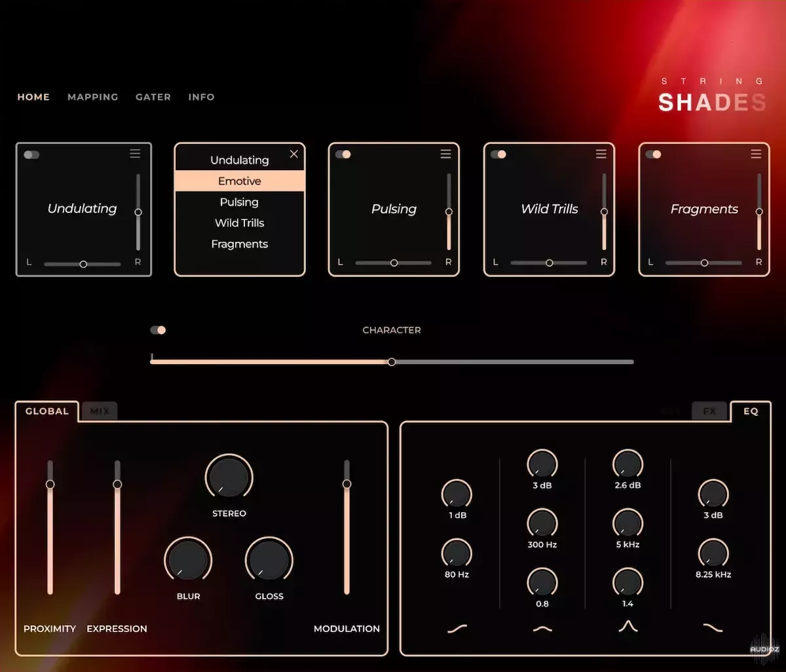Switch to the Mapping page
Viewport: 786px width, 672px height.
[x=92, y=97]
